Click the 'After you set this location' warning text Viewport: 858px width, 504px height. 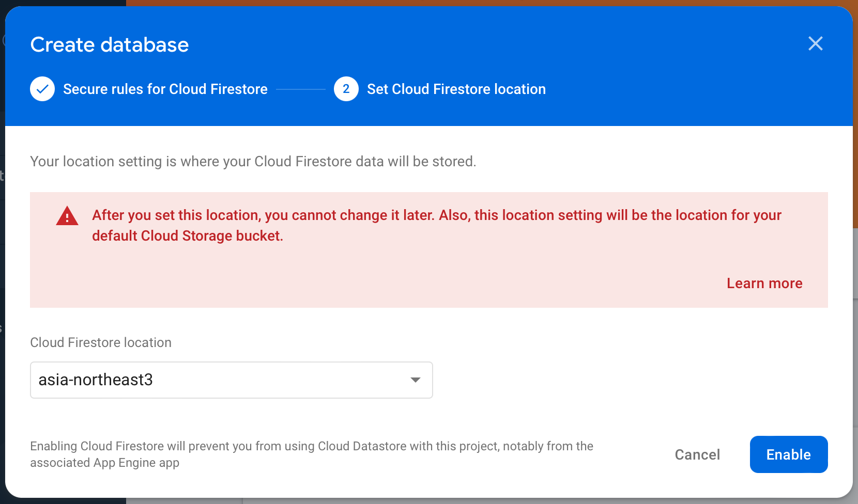pyautogui.click(x=437, y=225)
